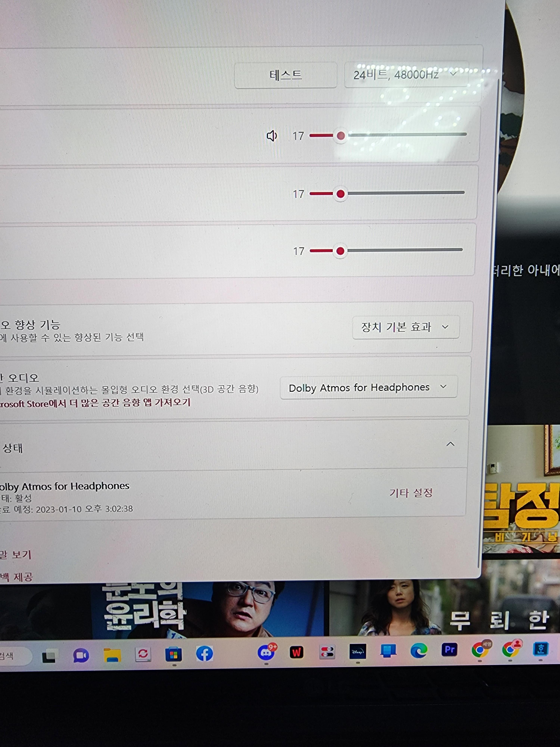The width and height of the screenshot is (560, 747).
Task: Click the Dolby Atmos for Headphones status title
Action: pyautogui.click(x=64, y=486)
